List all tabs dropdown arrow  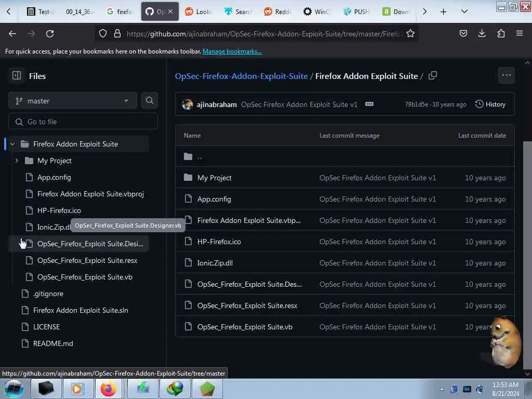[464, 11]
